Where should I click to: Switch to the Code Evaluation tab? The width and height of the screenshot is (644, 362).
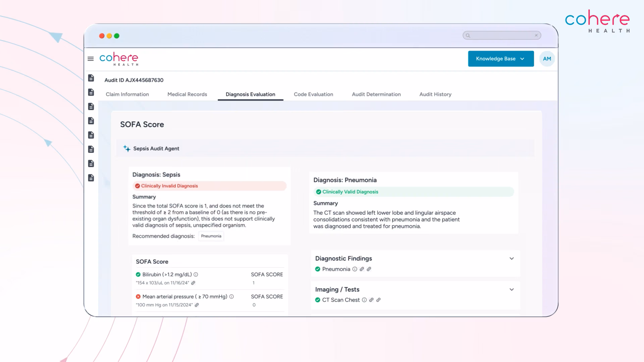[313, 94]
